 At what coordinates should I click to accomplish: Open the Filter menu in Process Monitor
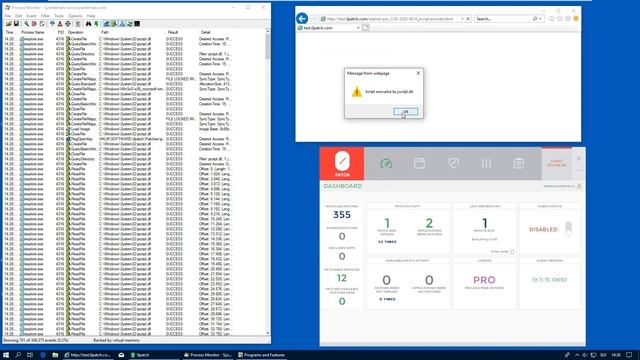(45, 16)
